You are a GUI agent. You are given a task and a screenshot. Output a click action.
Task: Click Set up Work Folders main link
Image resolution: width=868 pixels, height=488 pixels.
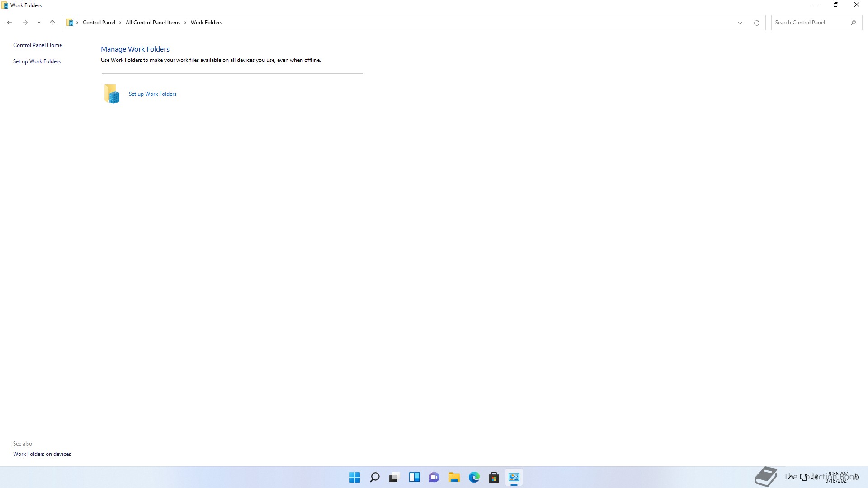click(x=152, y=94)
